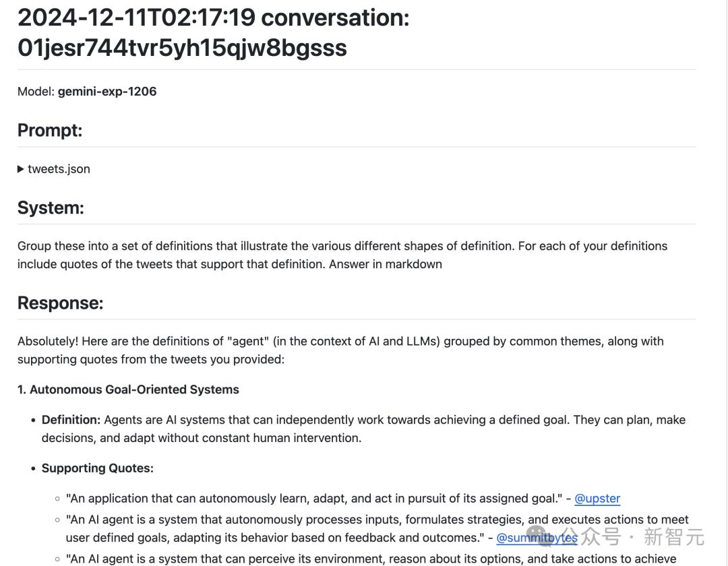Click the 新智元 watermark text
728x566 pixels.
point(673,537)
